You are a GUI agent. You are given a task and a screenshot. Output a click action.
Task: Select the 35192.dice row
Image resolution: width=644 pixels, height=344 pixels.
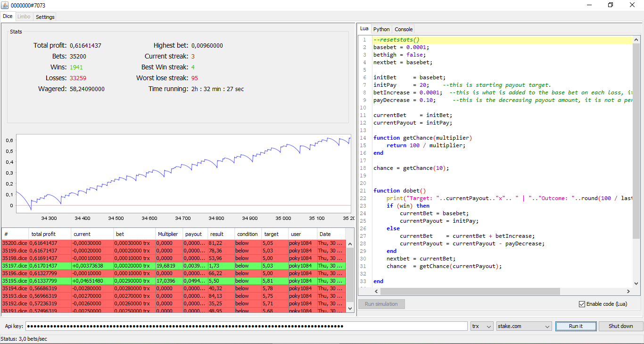click(x=174, y=303)
